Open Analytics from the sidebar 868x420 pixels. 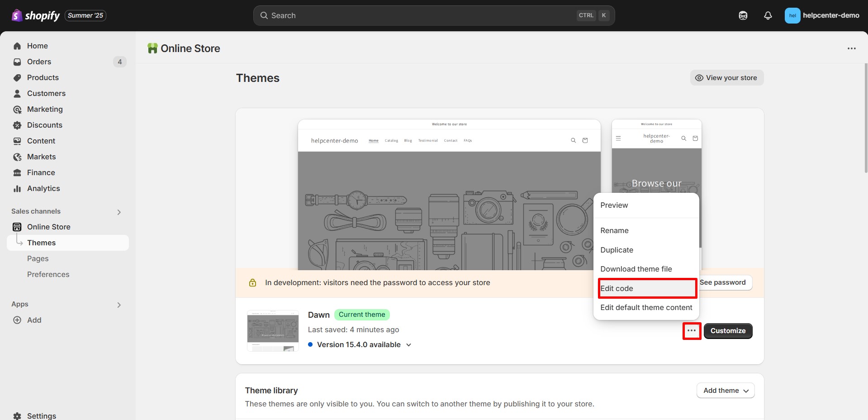(x=43, y=188)
